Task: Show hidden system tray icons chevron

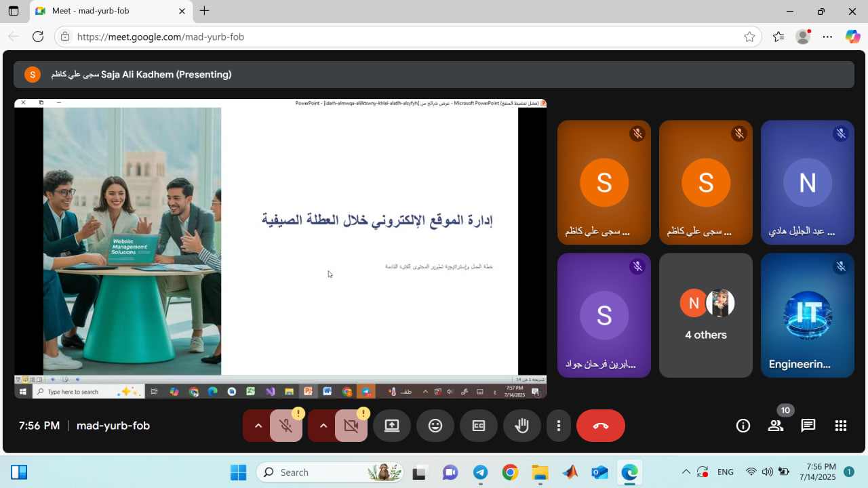Action: 686,472
